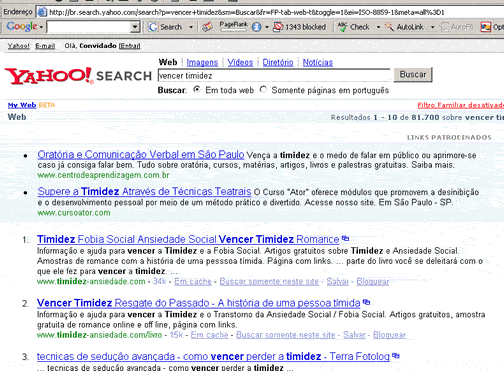Click new-window icon after result 3 title

pyautogui.click(x=396, y=356)
